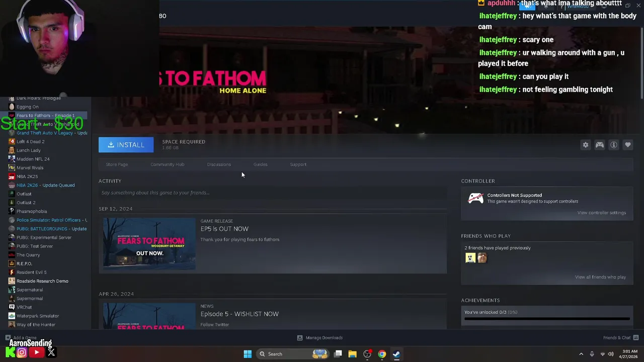Select R.E.P.O. icon in library
The width and height of the screenshot is (644, 362).
pos(12,263)
